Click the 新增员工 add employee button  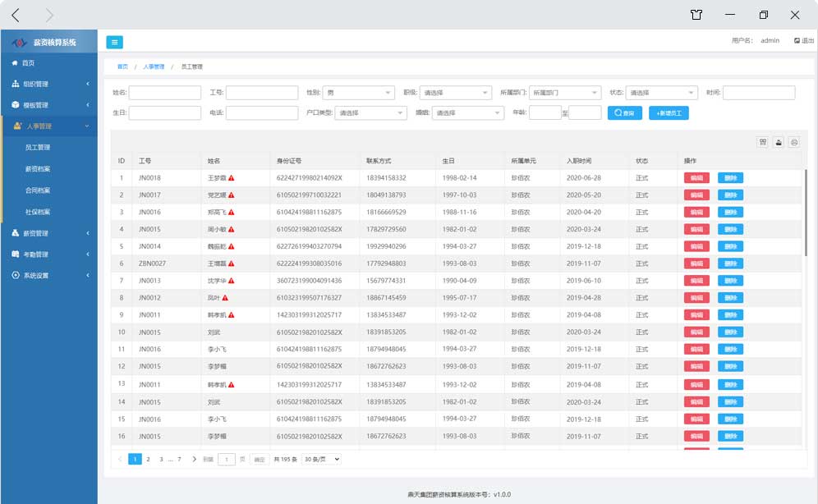coord(669,113)
